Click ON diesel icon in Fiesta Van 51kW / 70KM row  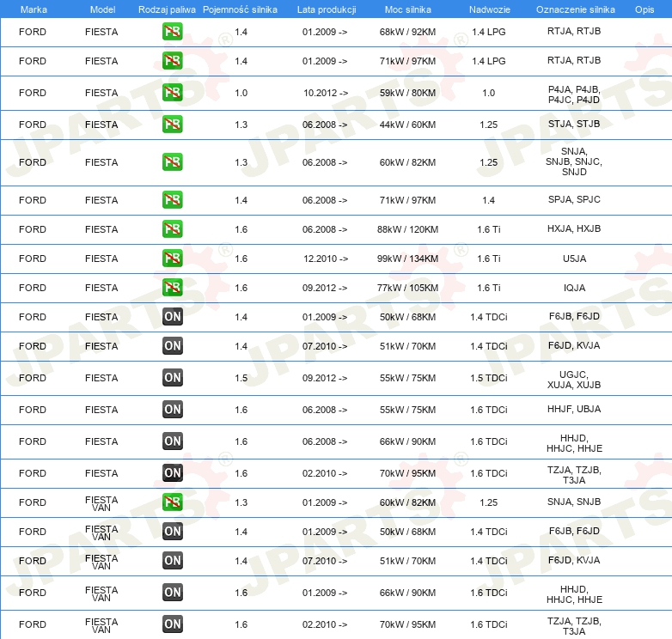click(172, 560)
